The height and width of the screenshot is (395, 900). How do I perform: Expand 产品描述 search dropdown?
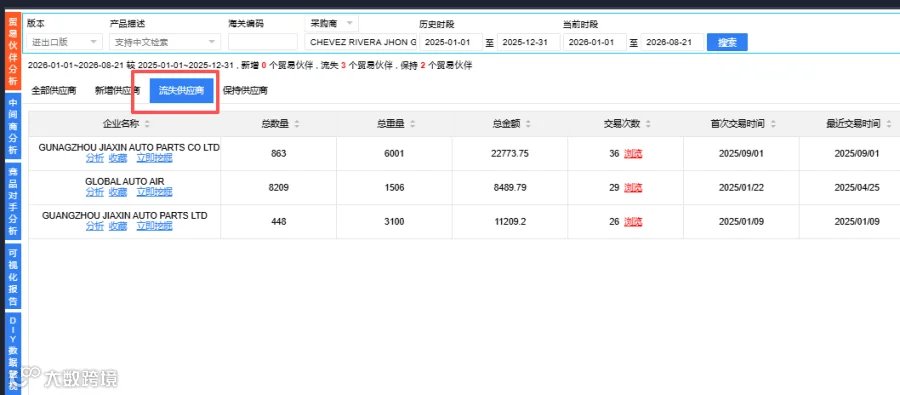(165, 42)
